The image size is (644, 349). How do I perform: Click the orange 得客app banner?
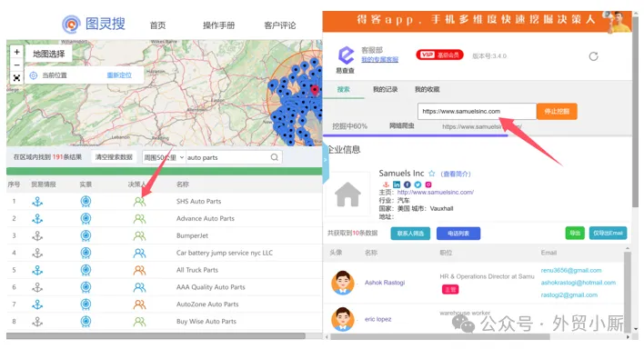[x=477, y=21]
